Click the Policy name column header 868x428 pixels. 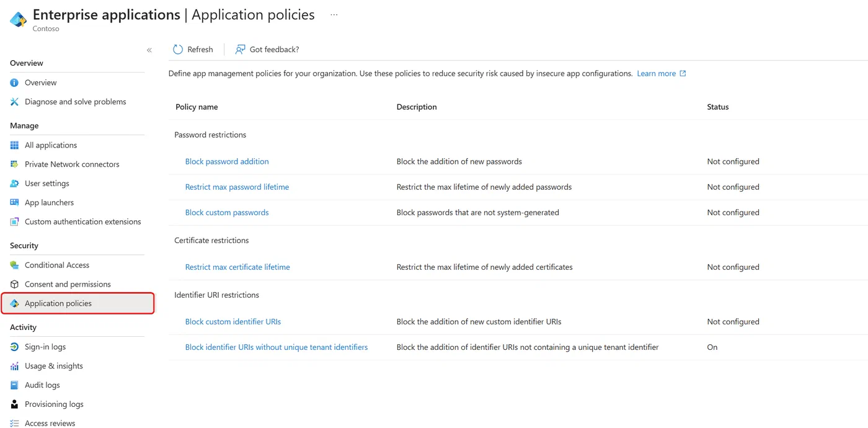click(x=197, y=107)
